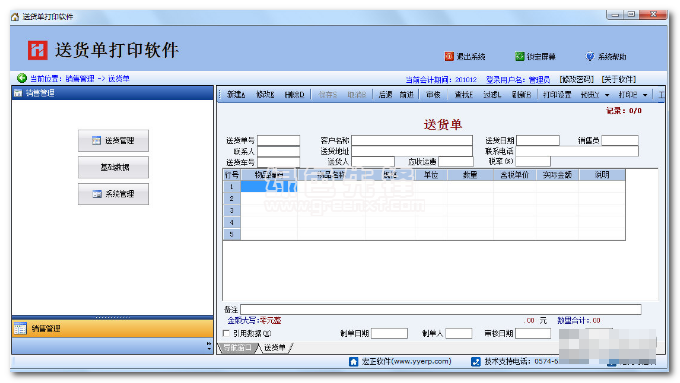Click the 数量 column header
Viewport: 680px width, 383px height.
470,175
